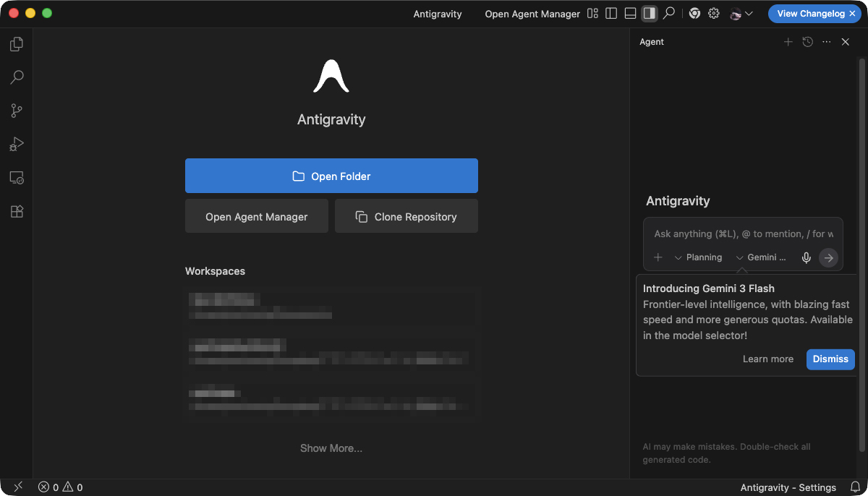
Task: Open the Explorer view in activity bar
Action: [16, 44]
